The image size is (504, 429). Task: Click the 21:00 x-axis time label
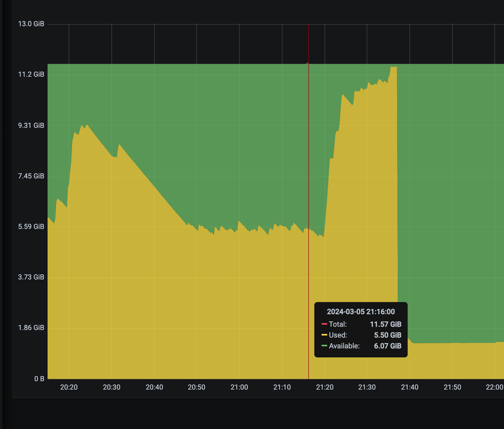pos(239,387)
